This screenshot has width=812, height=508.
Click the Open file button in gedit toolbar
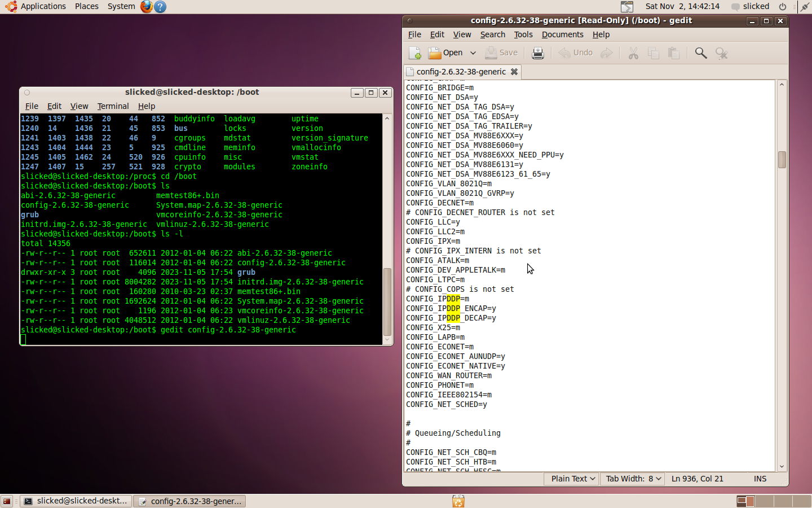[445, 53]
